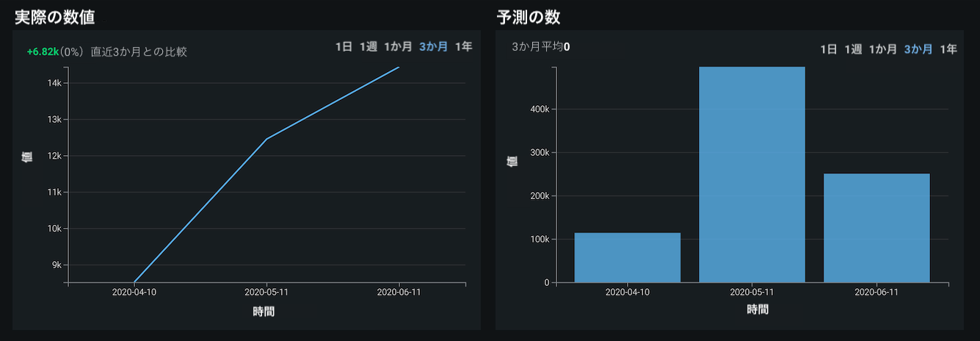980x341 pixels.
Task: Click the tallest bar for 2020-05-11
Action: coord(752,175)
